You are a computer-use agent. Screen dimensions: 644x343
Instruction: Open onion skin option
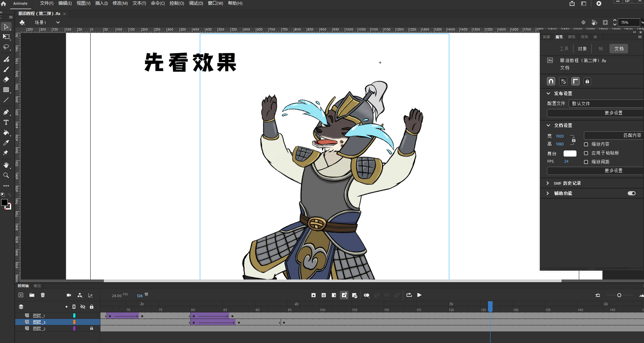pos(366,295)
